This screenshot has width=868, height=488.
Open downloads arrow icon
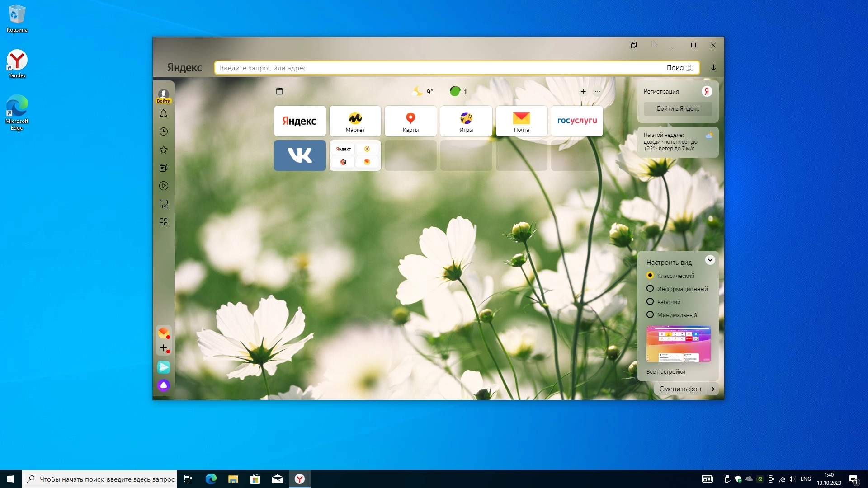click(x=713, y=68)
